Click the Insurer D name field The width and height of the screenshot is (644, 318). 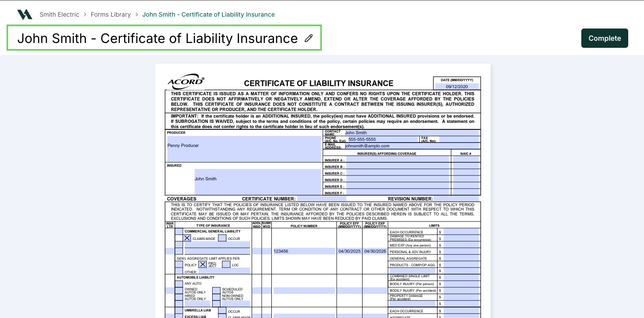[x=398, y=180]
